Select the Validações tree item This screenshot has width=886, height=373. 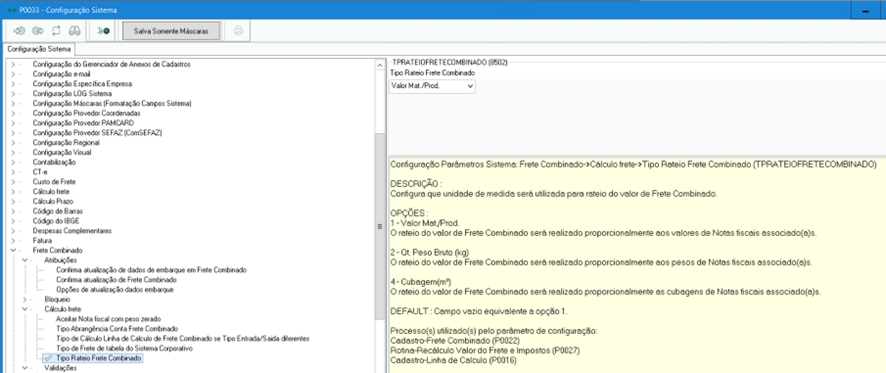point(60,368)
